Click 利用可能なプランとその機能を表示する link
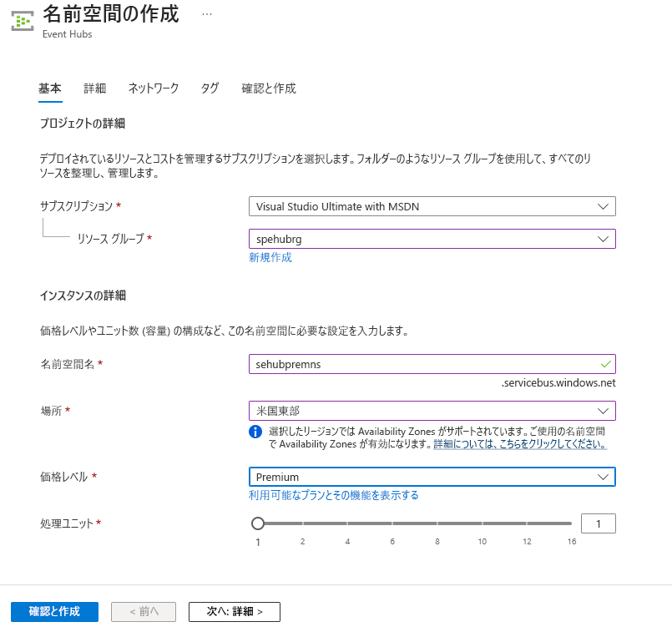The height and width of the screenshot is (632, 672). coord(333,495)
